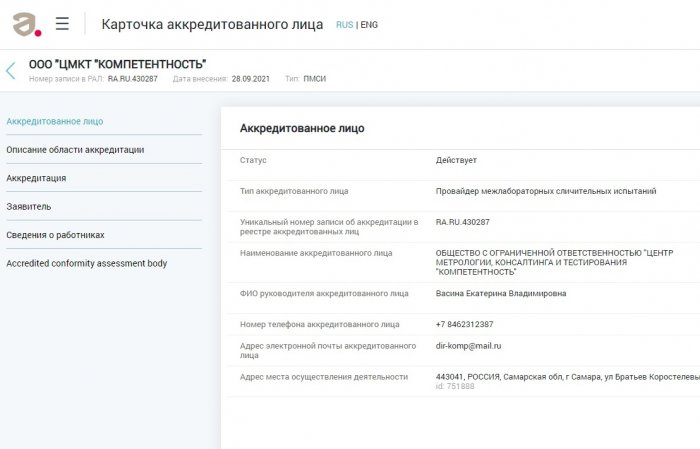Click the type value ПМСИ
Image resolution: width=700 pixels, height=449 pixels.
pos(315,79)
